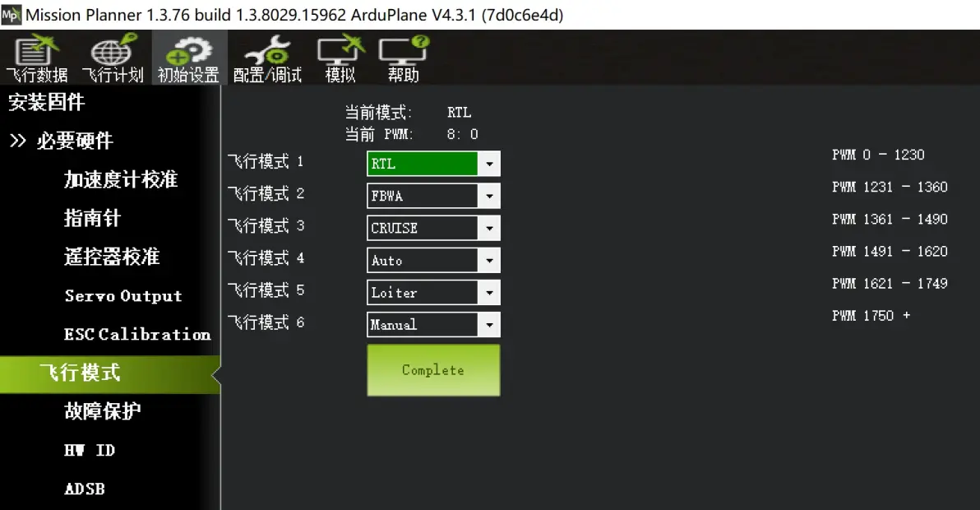Viewport: 980px width, 510px height.
Task: Open the 帮助 help screen
Action: point(403,59)
